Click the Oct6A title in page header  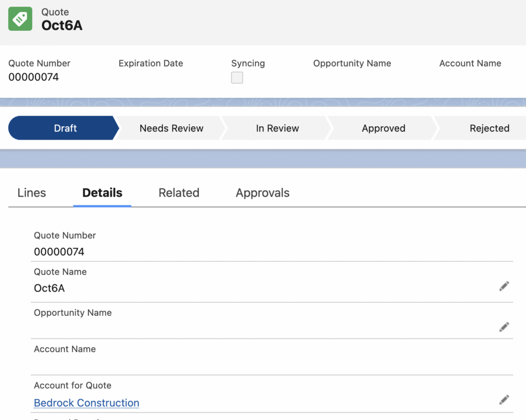pyautogui.click(x=62, y=25)
